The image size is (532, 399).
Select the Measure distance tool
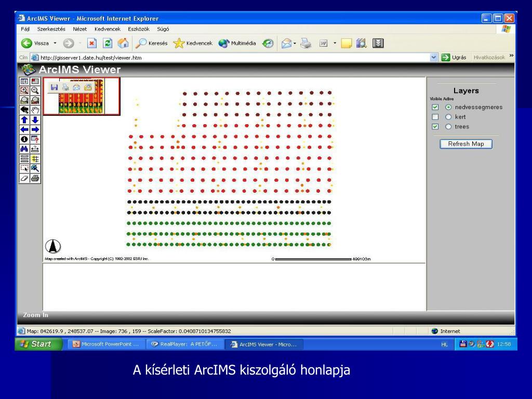click(x=35, y=149)
